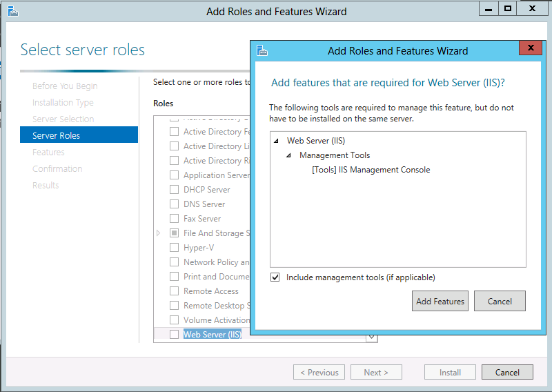The width and height of the screenshot is (552, 392).
Task: Collapse the Management Tools tree node
Action: click(288, 155)
